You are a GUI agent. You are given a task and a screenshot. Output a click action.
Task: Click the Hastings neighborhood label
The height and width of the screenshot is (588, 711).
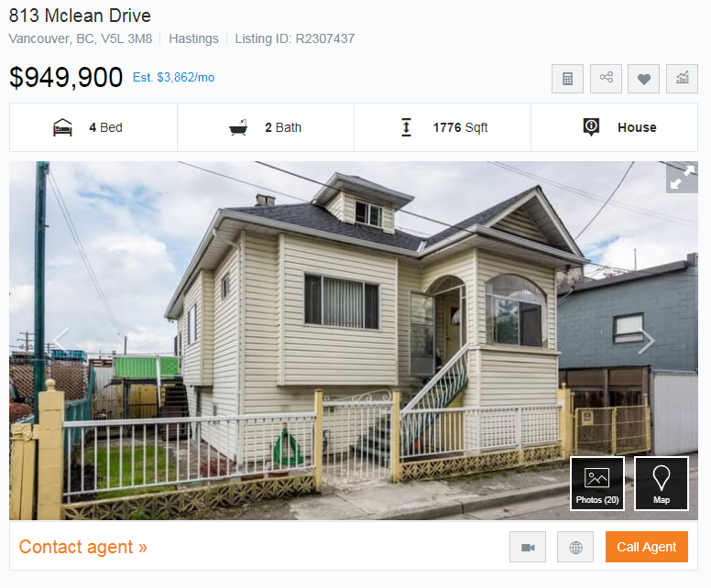pos(193,39)
